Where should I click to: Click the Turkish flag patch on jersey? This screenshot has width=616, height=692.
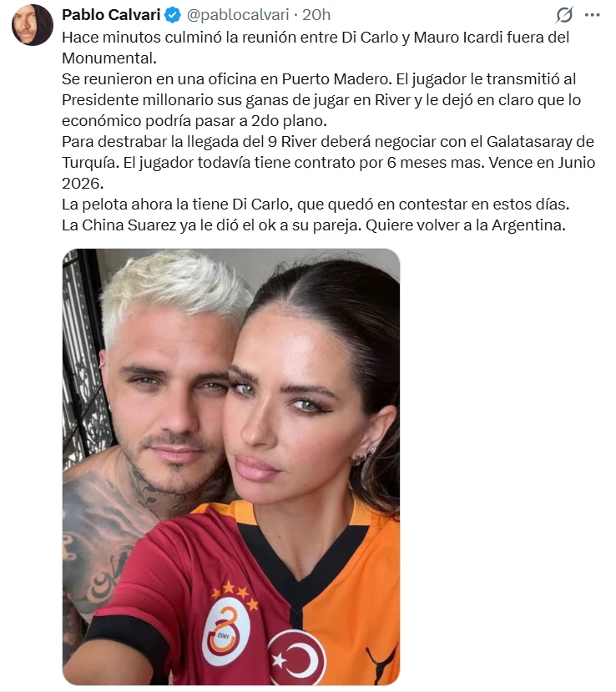[x=297, y=658]
